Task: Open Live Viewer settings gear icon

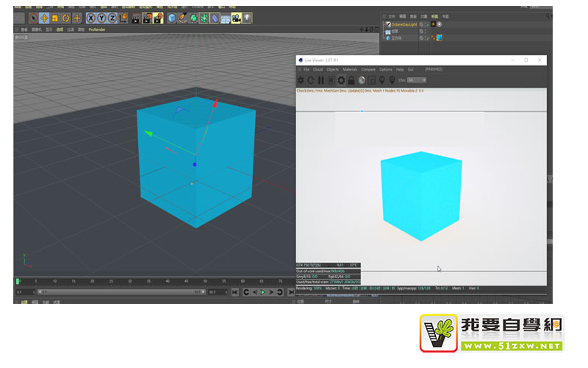Action: [341, 79]
